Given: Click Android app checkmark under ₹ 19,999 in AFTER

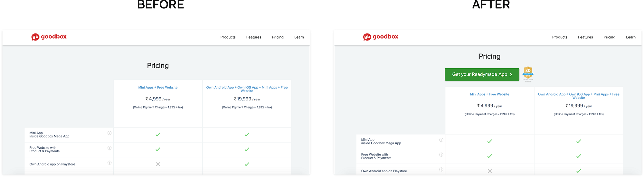Looking at the screenshot, I should click(579, 171).
